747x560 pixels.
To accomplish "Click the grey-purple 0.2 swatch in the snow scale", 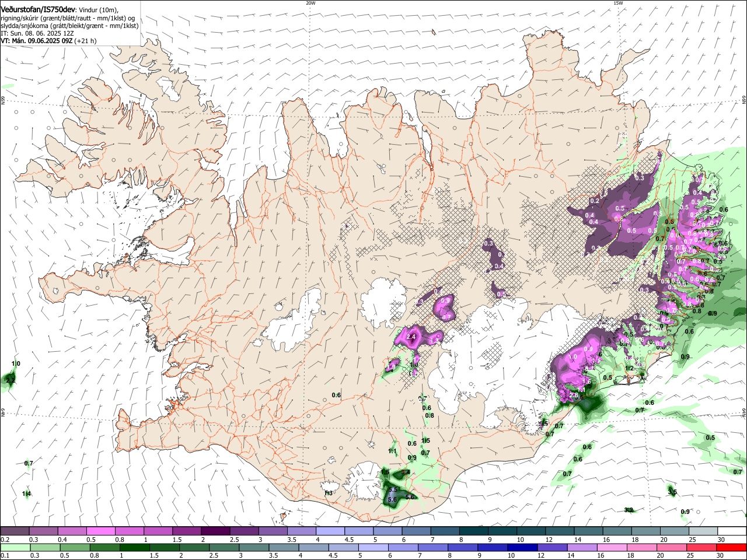I will click(x=15, y=531).
